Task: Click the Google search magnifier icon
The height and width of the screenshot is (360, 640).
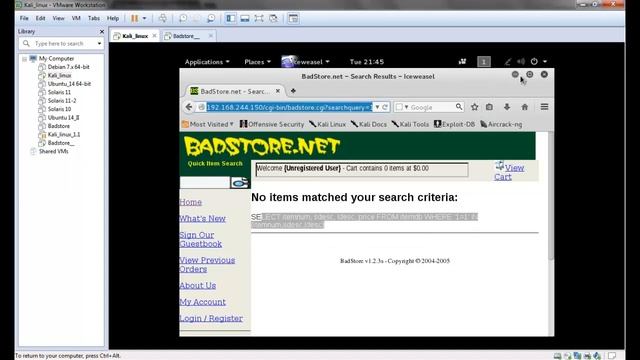Action: [x=459, y=107]
